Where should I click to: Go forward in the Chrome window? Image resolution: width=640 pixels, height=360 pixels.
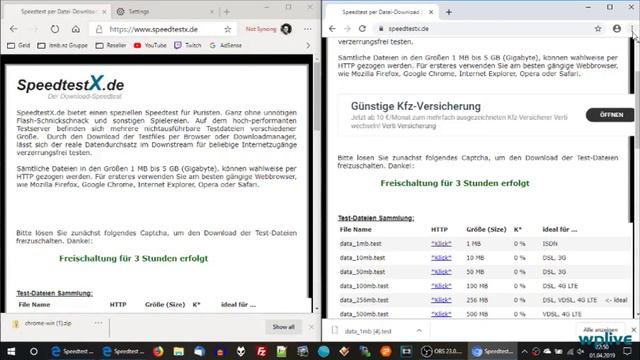(347, 29)
